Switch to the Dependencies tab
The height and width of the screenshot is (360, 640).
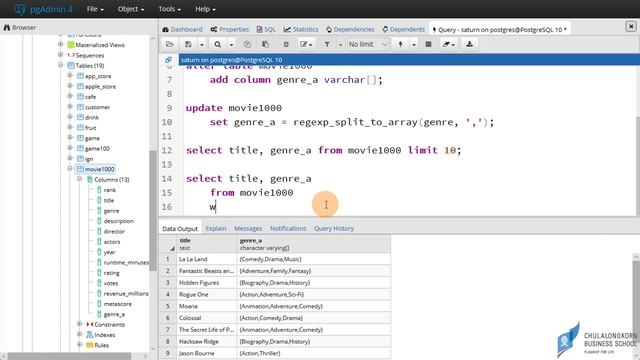coord(350,29)
